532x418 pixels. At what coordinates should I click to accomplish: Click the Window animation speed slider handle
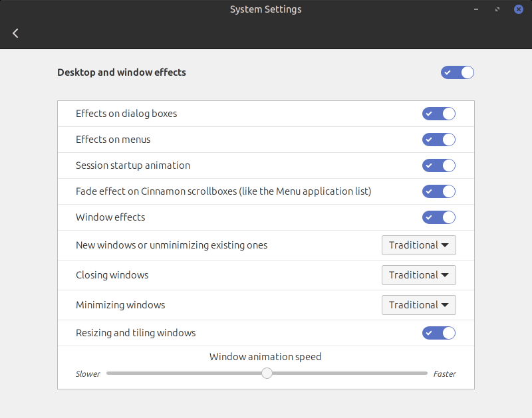tap(267, 373)
